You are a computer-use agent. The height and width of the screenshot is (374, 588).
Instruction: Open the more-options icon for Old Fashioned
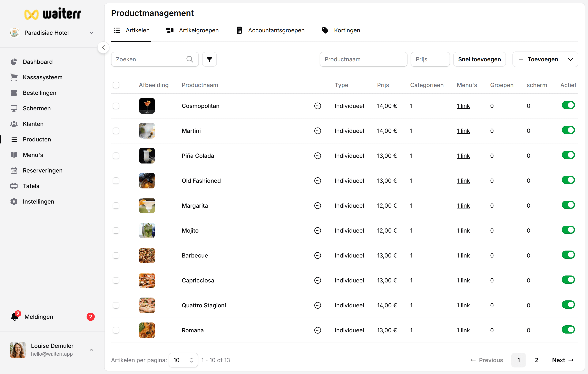tap(317, 181)
